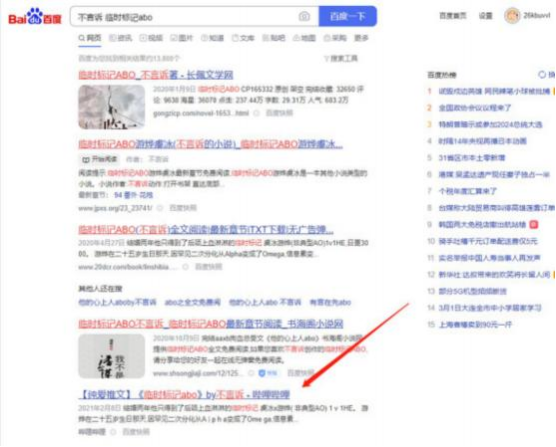556x447 pixels.
Task: Open hot search item ranked 4
Action: [482, 141]
